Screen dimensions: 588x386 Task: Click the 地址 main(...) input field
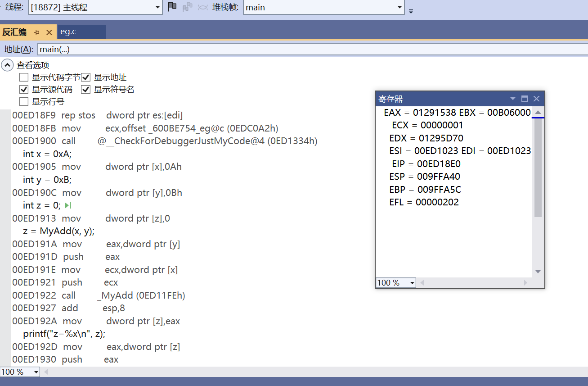tap(312, 49)
